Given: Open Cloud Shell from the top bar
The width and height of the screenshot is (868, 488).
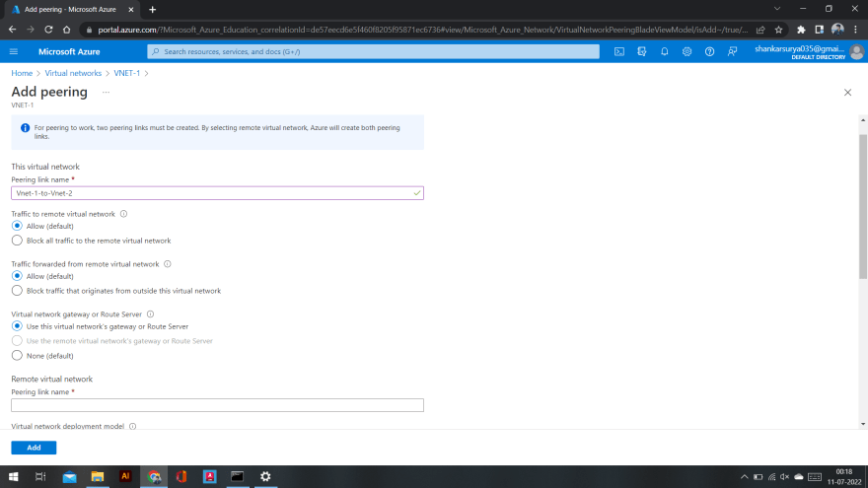Looking at the screenshot, I should [619, 51].
